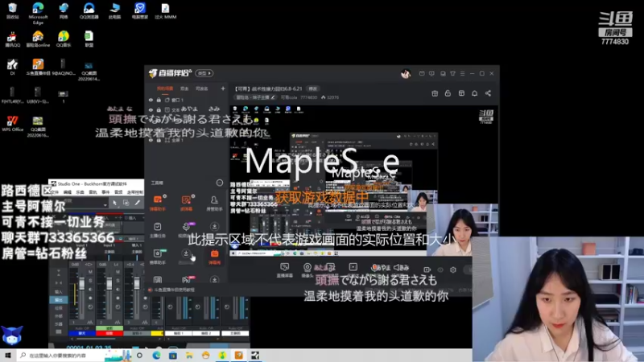Image resolution: width=644 pixels, height=362 pixels.
Task: Open the 音轨 menu in Studio One
Action: pos(93,192)
